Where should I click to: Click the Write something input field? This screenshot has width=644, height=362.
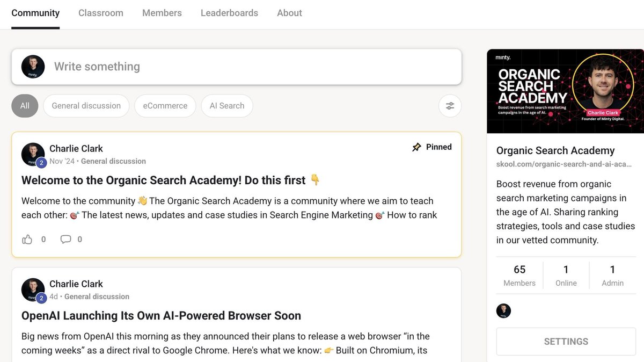tap(236, 67)
